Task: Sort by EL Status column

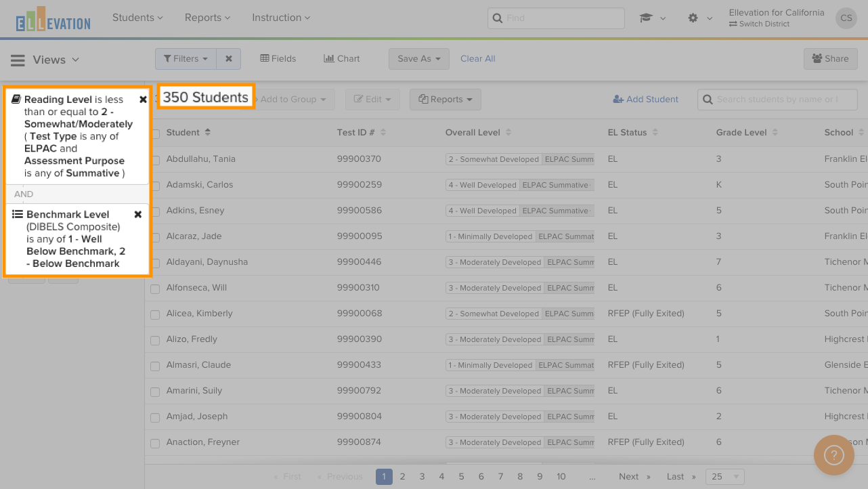Action: [655, 133]
